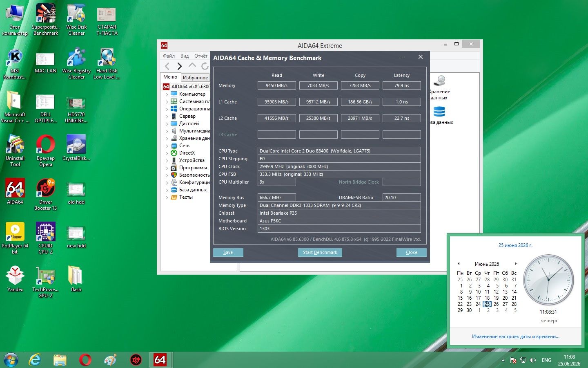This screenshot has width=588, height=368.
Task: Expand the Программы tree node
Action: (x=167, y=168)
